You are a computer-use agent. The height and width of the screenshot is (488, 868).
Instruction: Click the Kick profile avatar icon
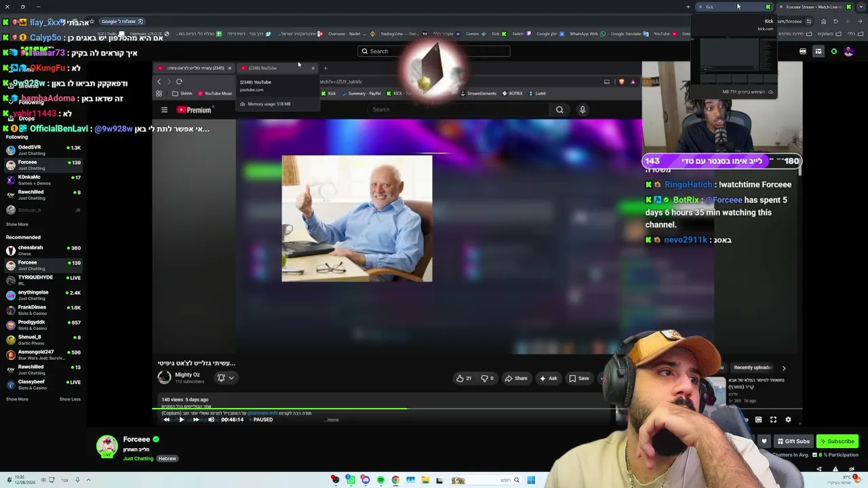coord(848,52)
